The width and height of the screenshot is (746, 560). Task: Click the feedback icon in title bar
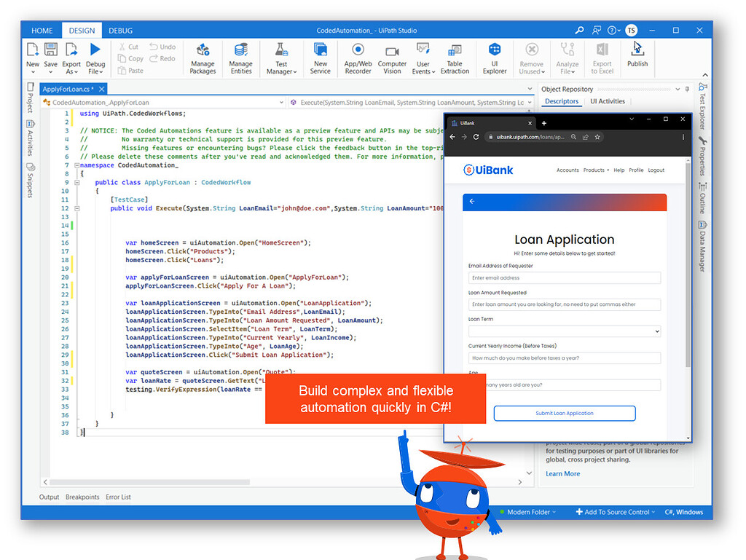coord(596,31)
